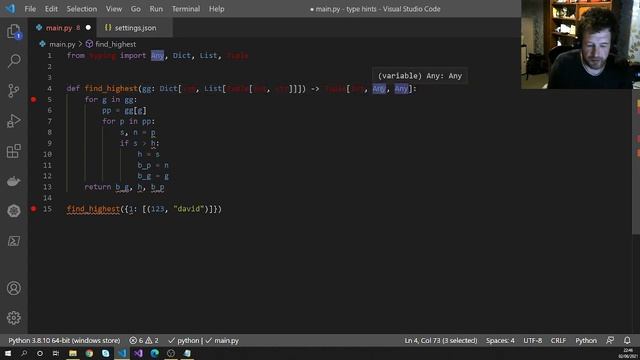Open the PowerShell-style console view icon

point(14,241)
